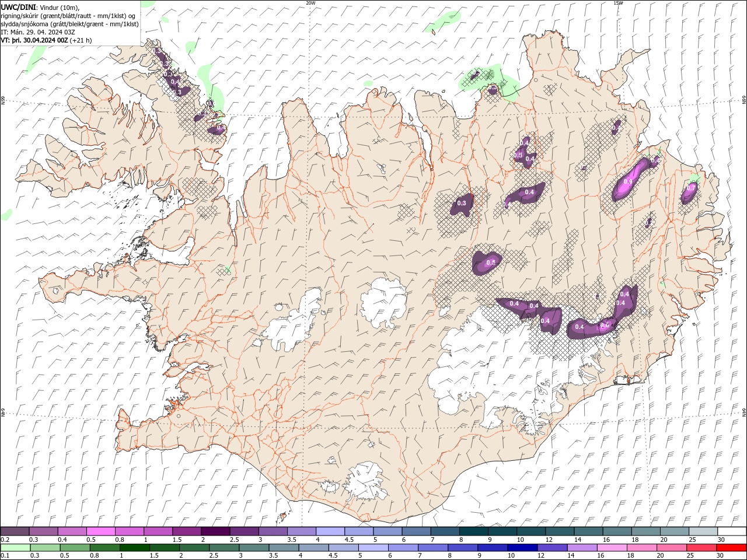Viewport: 747px width, 560px height.
Task: Click the palest green 0.1–0.3 swatch in bottom row
Action: 15,548
